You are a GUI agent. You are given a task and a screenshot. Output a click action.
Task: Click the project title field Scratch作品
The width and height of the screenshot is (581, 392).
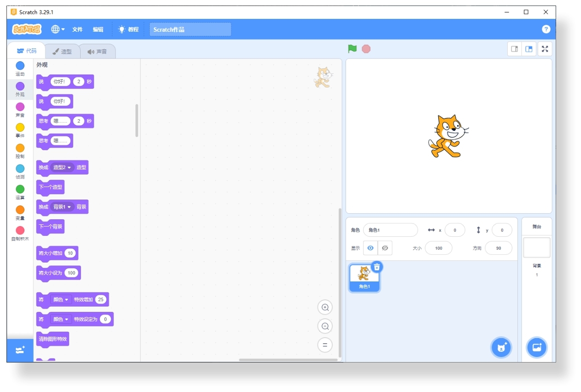[190, 29]
